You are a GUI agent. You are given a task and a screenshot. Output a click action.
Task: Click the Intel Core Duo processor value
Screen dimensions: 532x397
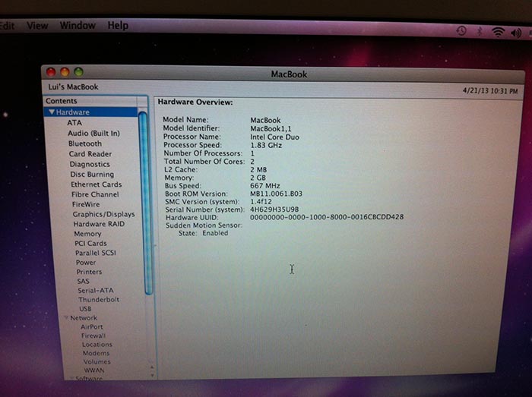[x=274, y=137]
